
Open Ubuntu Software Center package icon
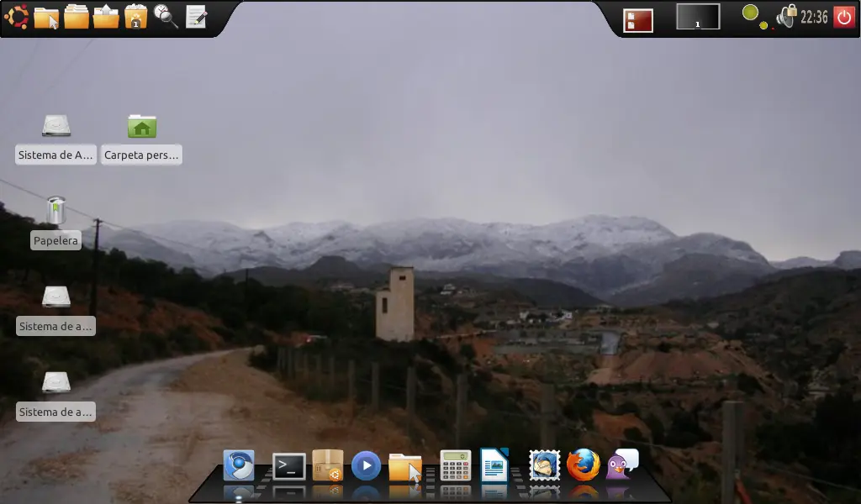click(x=328, y=465)
